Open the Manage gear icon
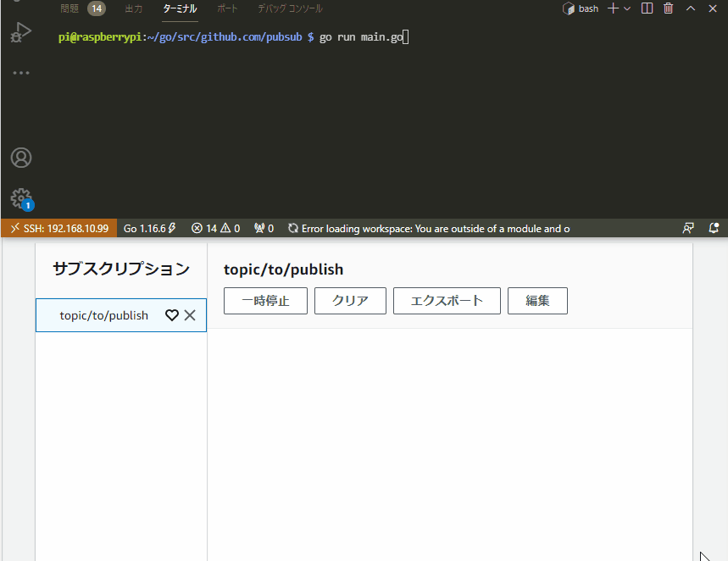728x561 pixels. pyautogui.click(x=21, y=199)
